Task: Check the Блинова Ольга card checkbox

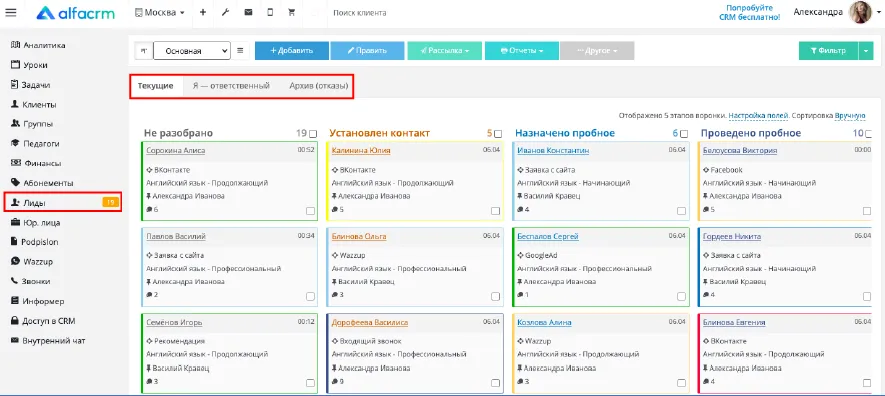Action: pyautogui.click(x=496, y=296)
